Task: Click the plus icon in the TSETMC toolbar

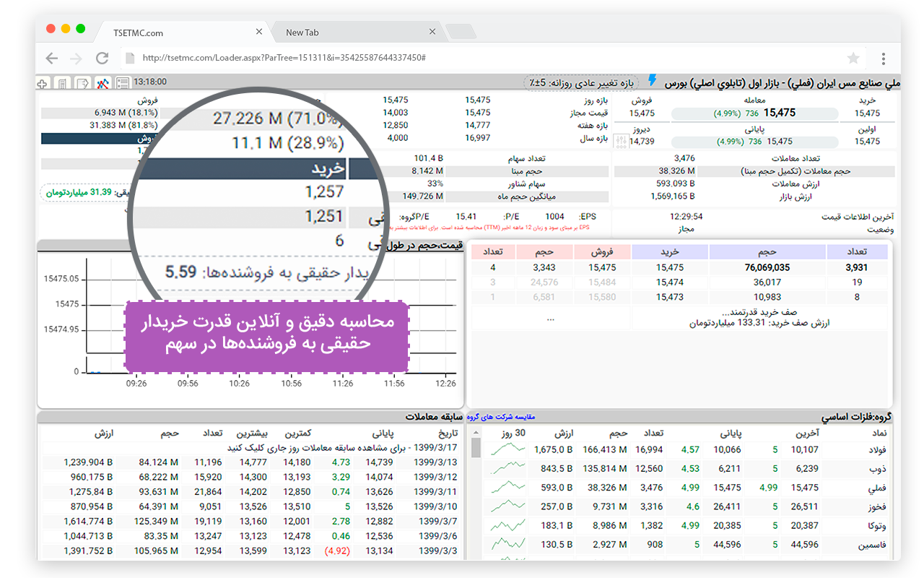Action: point(43,83)
